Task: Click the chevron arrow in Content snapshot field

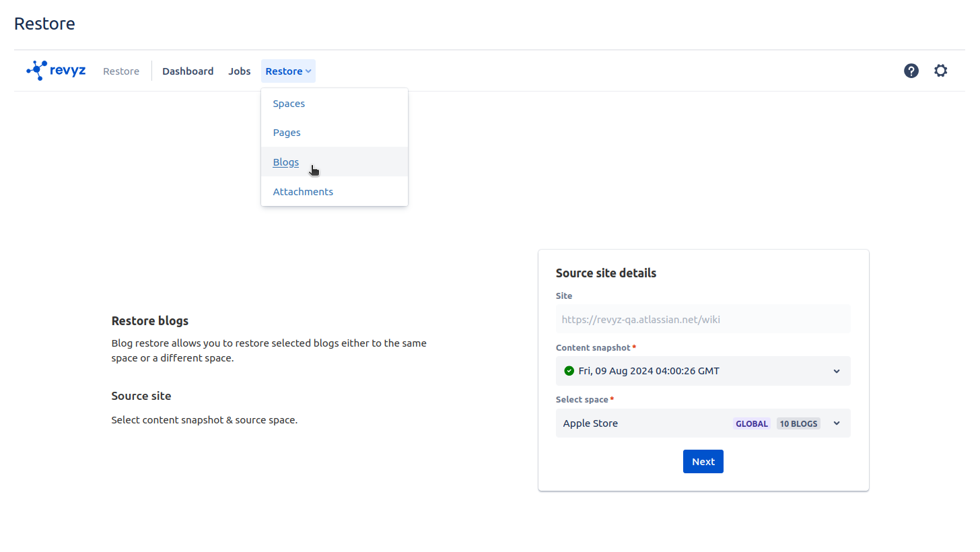Action: click(837, 371)
